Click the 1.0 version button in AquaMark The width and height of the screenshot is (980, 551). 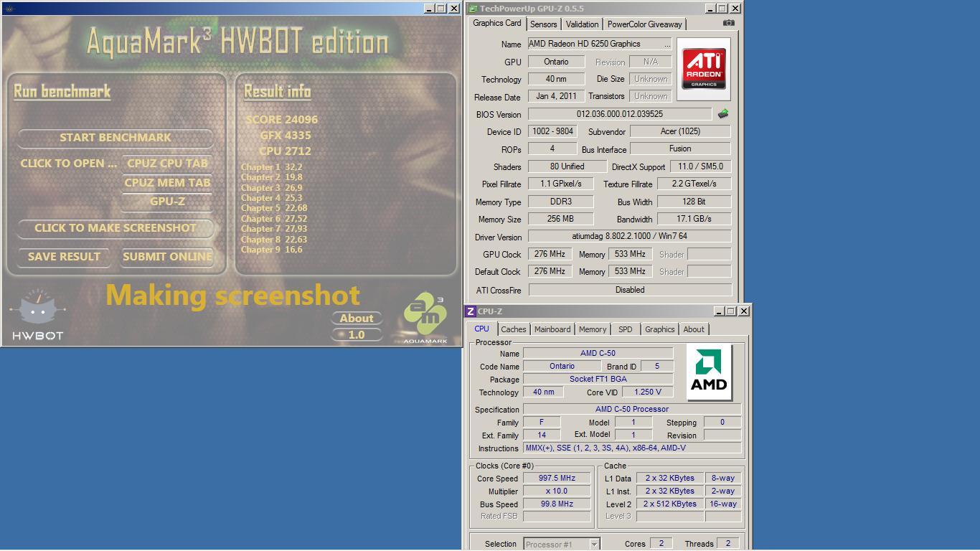(357, 334)
